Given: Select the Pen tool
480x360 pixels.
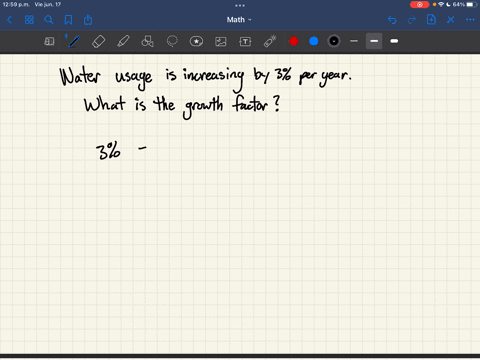Looking at the screenshot, I should tap(74, 41).
